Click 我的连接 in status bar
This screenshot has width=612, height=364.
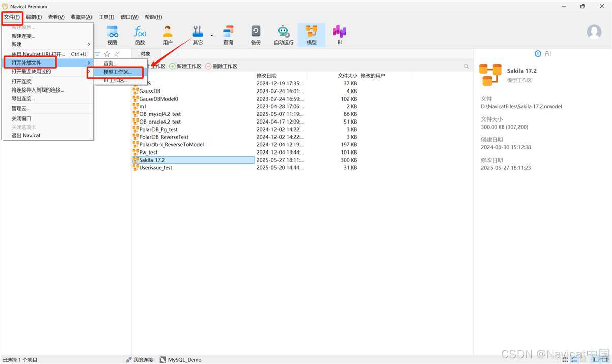point(139,360)
